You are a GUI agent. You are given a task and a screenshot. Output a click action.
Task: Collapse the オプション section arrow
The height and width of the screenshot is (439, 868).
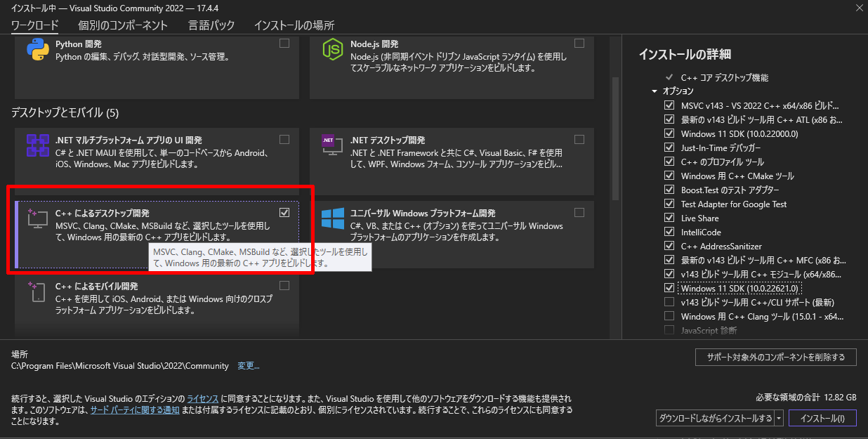tap(655, 91)
